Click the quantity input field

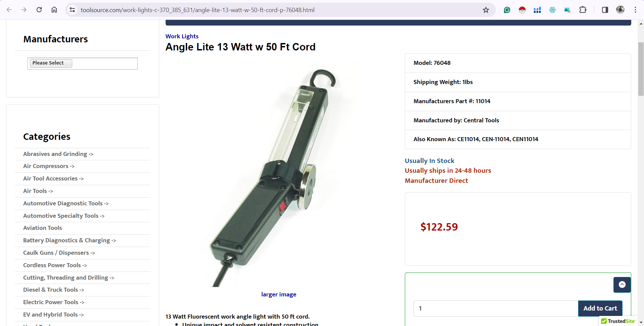(x=496, y=308)
